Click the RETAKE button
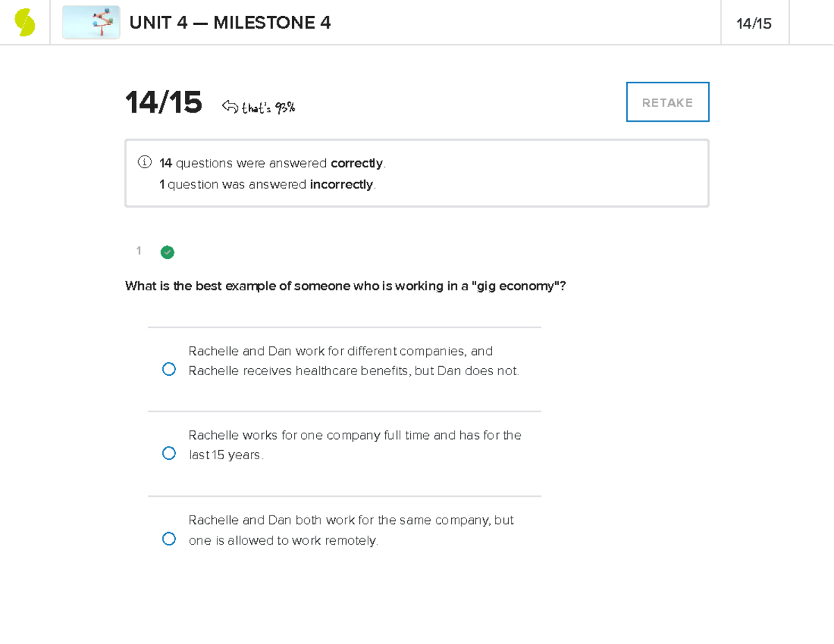 pos(668,102)
